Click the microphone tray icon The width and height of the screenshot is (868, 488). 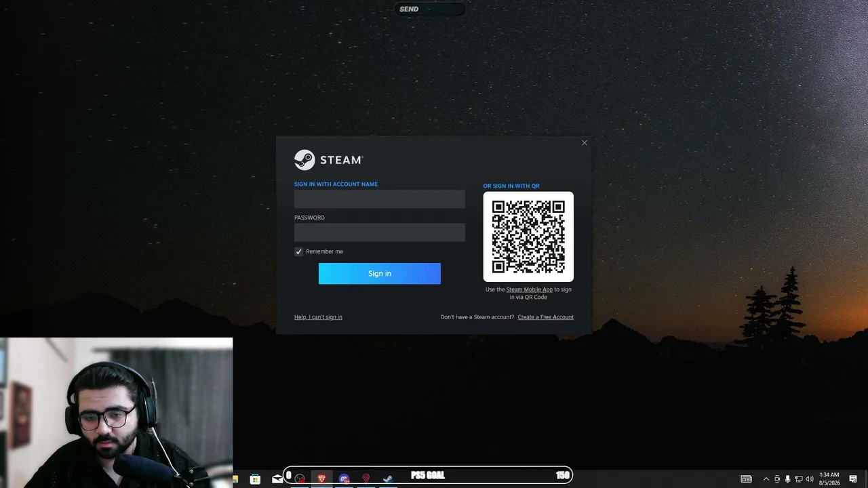[787, 479]
